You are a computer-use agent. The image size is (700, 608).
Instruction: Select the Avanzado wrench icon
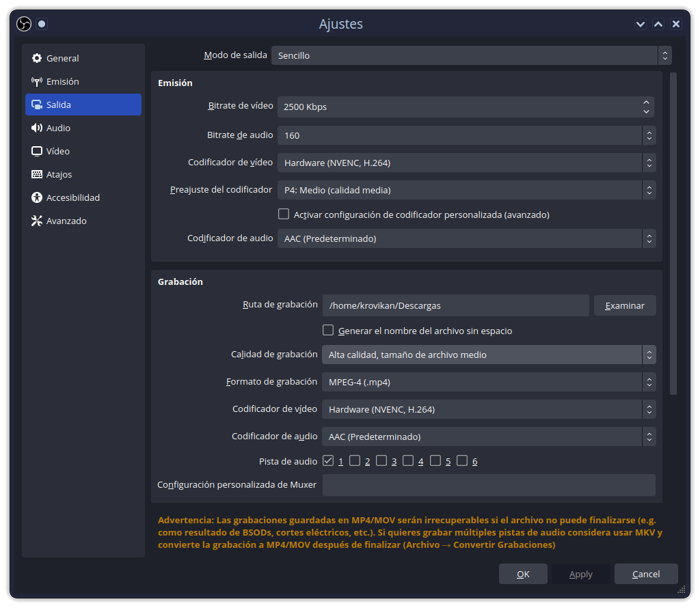pos(36,221)
